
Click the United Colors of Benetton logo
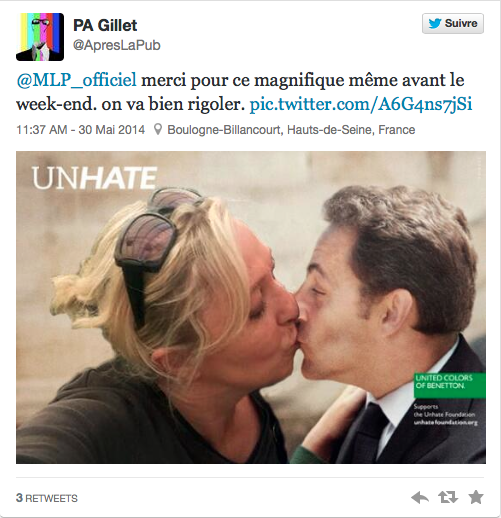point(449,385)
